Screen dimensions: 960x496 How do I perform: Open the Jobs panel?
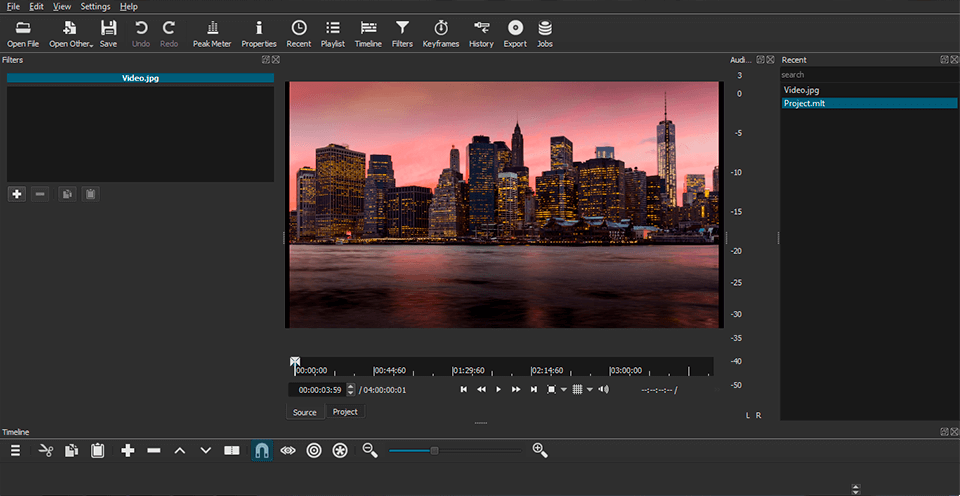[545, 34]
